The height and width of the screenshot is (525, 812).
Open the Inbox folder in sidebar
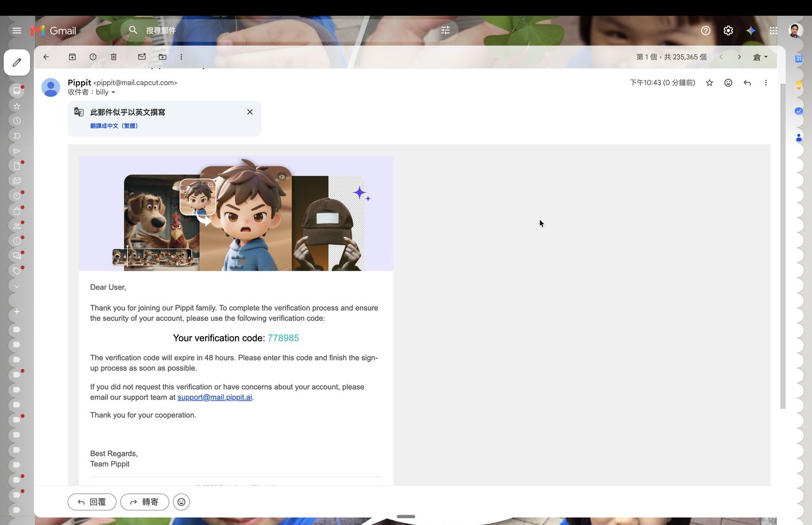pyautogui.click(x=17, y=90)
